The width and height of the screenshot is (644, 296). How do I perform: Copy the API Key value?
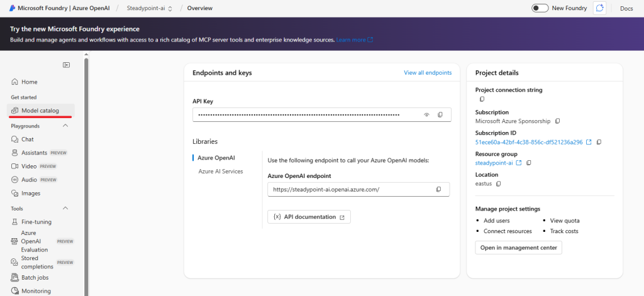pyautogui.click(x=440, y=115)
